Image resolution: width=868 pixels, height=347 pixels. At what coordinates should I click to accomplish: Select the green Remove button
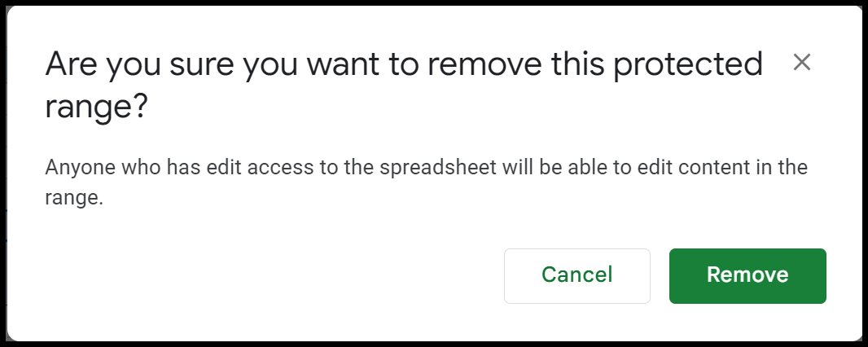click(747, 275)
